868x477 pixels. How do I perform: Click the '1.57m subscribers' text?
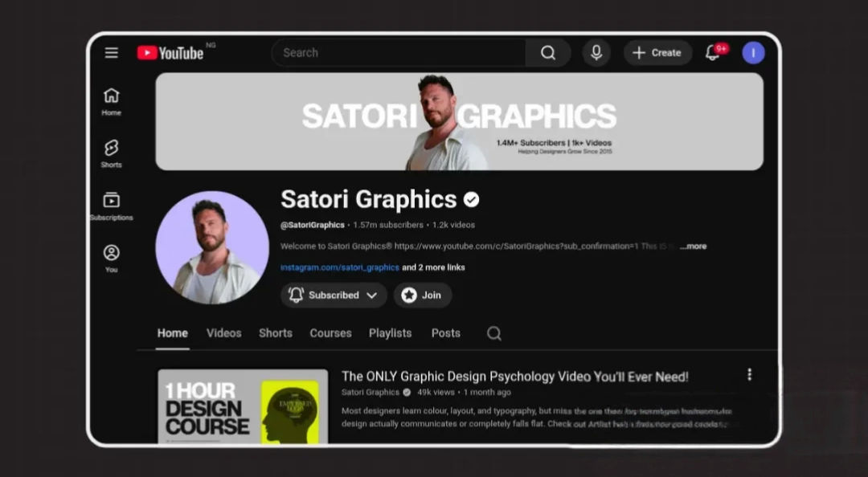pos(388,225)
